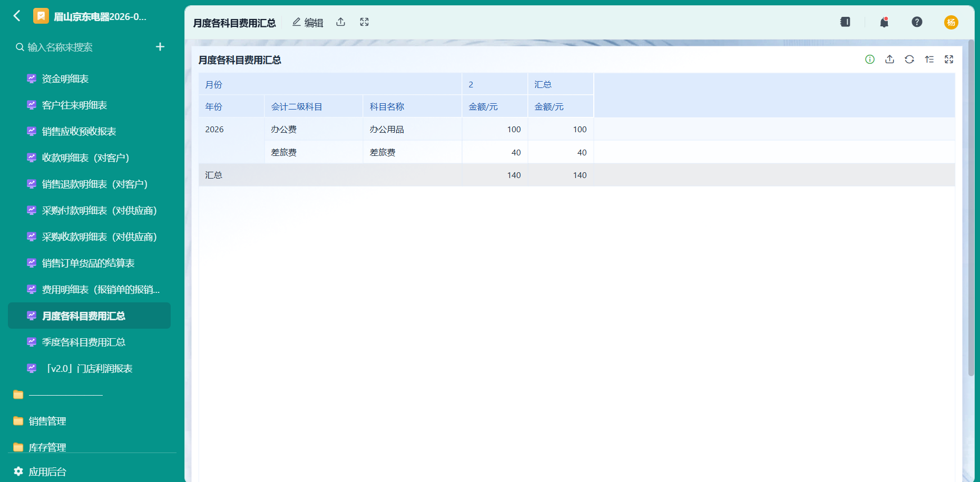Open help question mark icon
This screenshot has width=980, height=482.
point(917,22)
